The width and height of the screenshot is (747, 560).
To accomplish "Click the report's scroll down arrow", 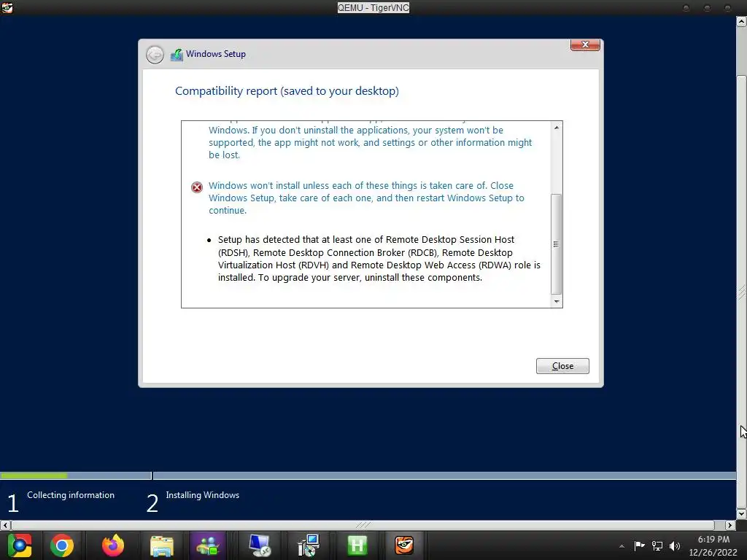I will click(556, 301).
